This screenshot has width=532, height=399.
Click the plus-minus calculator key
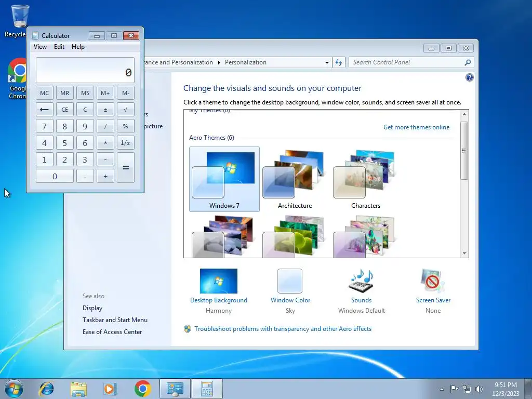pos(105,110)
